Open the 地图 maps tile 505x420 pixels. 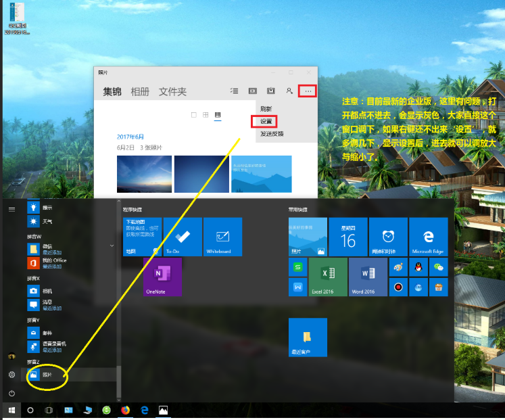[143, 237]
